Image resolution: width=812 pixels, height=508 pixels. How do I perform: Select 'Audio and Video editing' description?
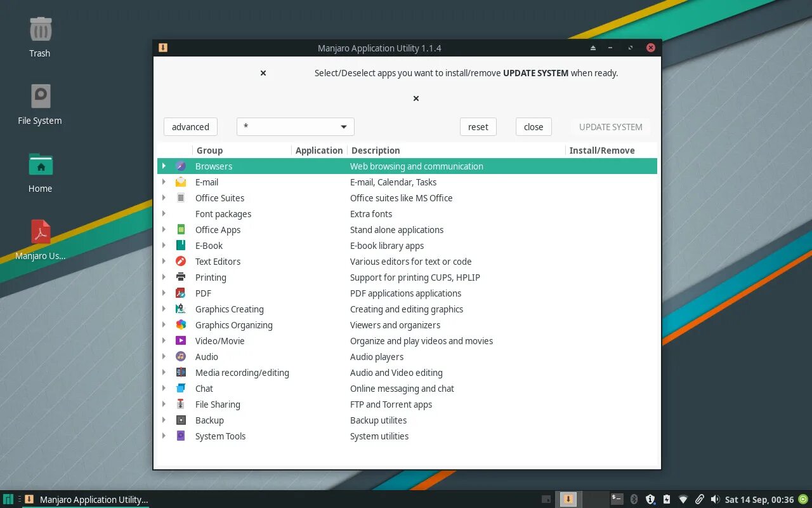pos(396,373)
